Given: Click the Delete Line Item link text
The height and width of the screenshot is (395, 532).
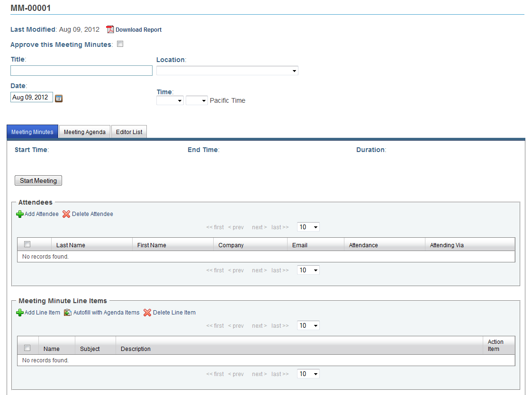Looking at the screenshot, I should click(x=174, y=313).
